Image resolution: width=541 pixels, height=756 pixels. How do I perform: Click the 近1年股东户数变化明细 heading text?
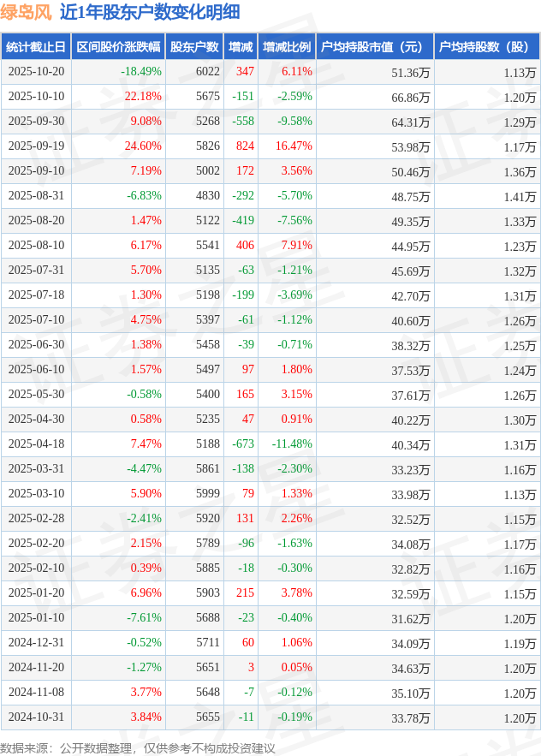point(150,12)
